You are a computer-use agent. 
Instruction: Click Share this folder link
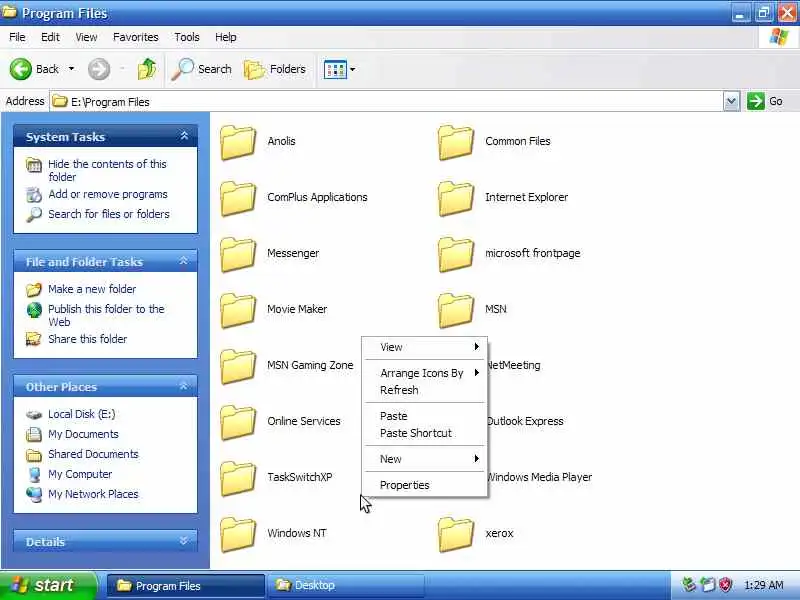point(87,339)
